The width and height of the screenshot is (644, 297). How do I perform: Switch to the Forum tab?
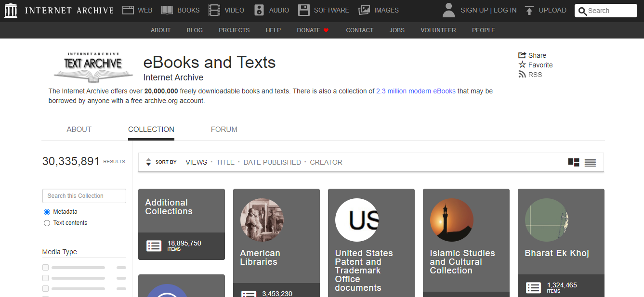pyautogui.click(x=224, y=129)
